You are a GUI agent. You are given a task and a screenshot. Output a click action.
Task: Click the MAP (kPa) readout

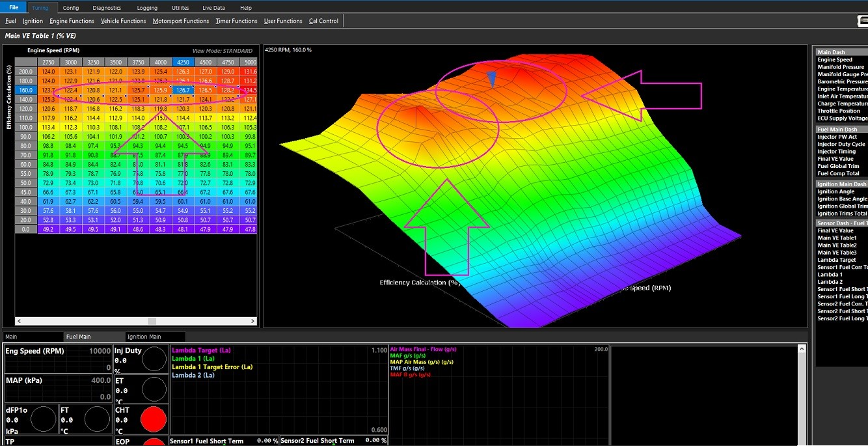[x=58, y=389]
